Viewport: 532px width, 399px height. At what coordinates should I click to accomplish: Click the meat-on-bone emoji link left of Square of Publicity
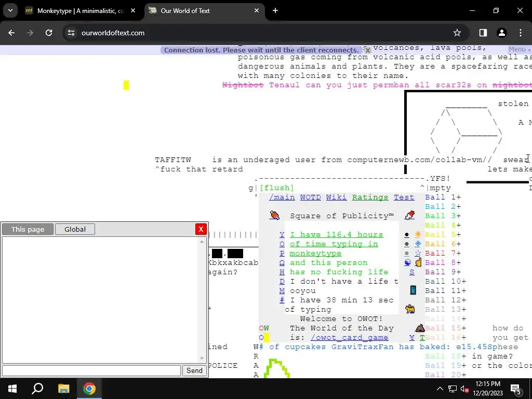[274, 216]
